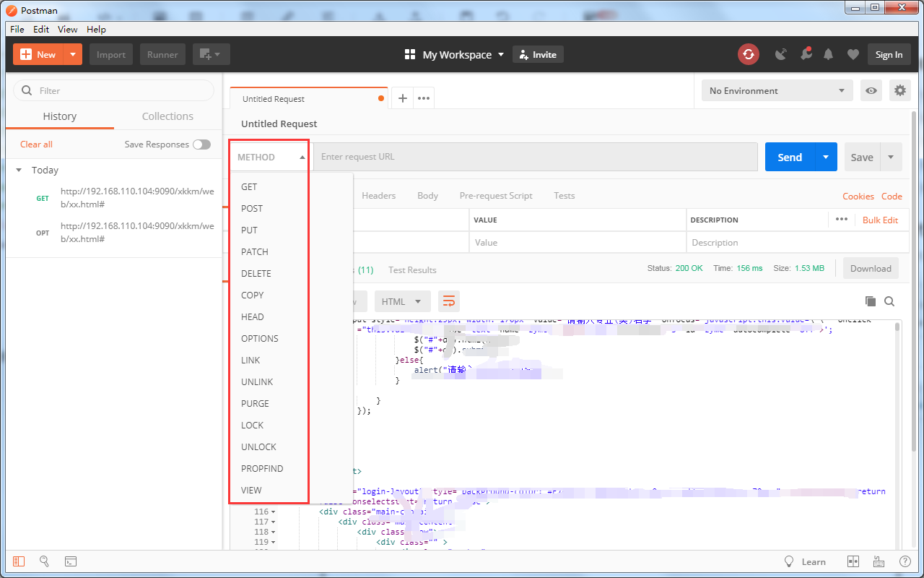Open the File menu

(17, 29)
